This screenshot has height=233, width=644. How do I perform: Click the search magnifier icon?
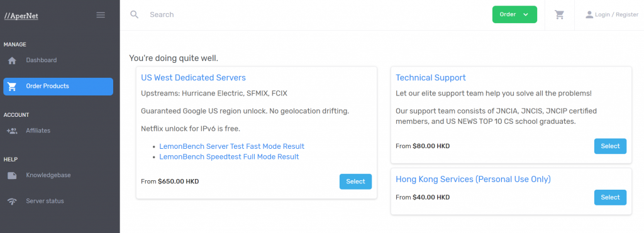click(135, 15)
